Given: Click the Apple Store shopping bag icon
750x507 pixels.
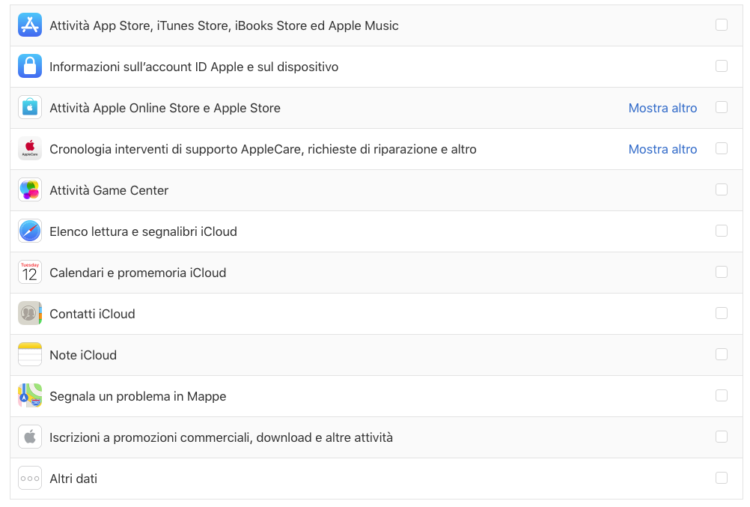Looking at the screenshot, I should [30, 107].
